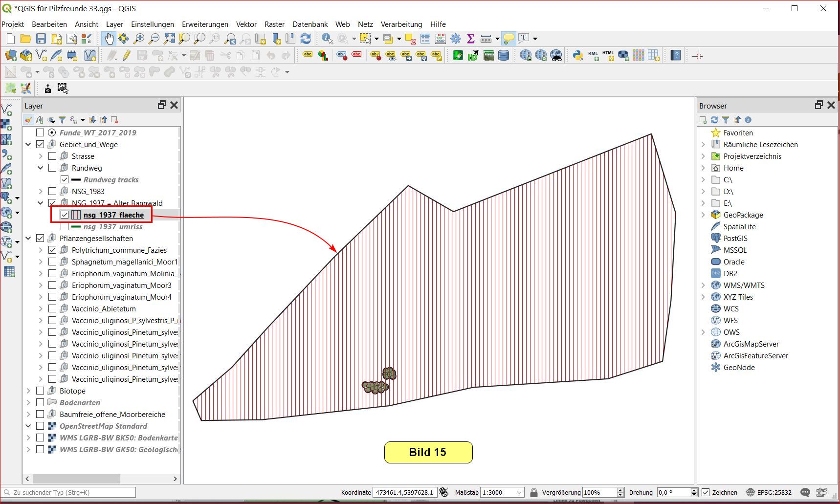
Task: Select the Pan Map hand tool
Action: [x=109, y=39]
